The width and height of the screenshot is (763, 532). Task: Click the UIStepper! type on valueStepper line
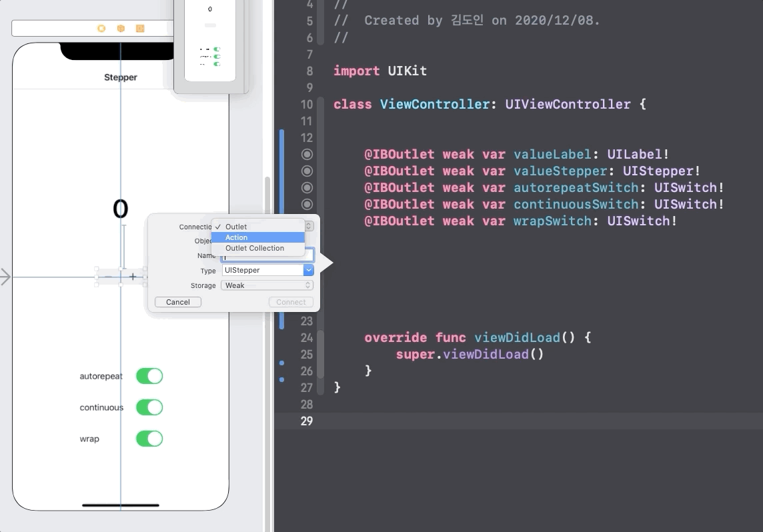tap(662, 171)
